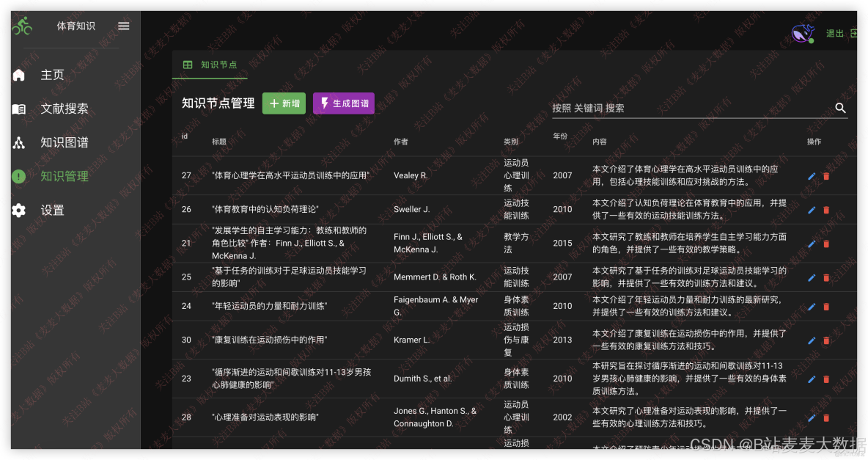The width and height of the screenshot is (868, 460).
Task: Edit row 27 using the blue pencil icon
Action: click(x=812, y=175)
